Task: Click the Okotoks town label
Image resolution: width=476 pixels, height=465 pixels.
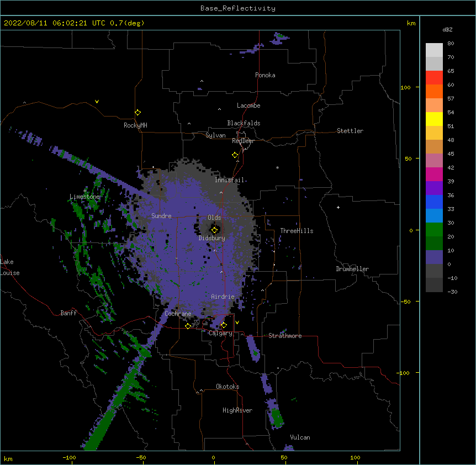Action: click(x=228, y=387)
